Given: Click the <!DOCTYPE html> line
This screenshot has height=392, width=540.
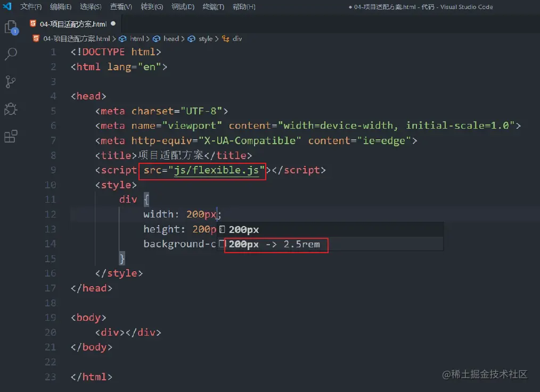Looking at the screenshot, I should pyautogui.click(x=116, y=52).
